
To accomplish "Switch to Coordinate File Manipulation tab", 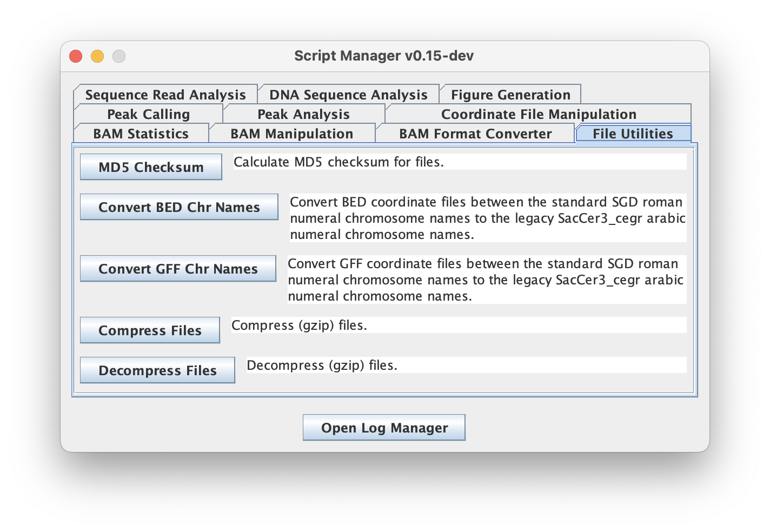I will coord(539,114).
